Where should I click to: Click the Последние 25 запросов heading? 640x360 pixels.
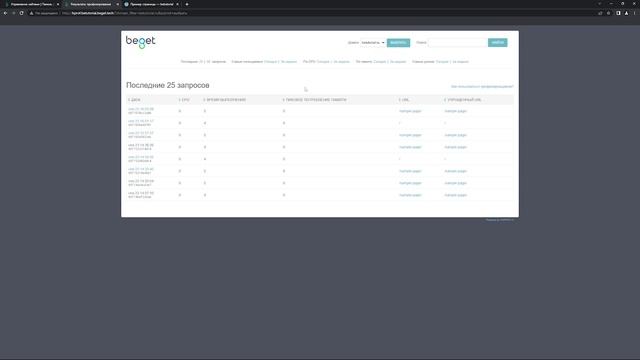tap(168, 85)
